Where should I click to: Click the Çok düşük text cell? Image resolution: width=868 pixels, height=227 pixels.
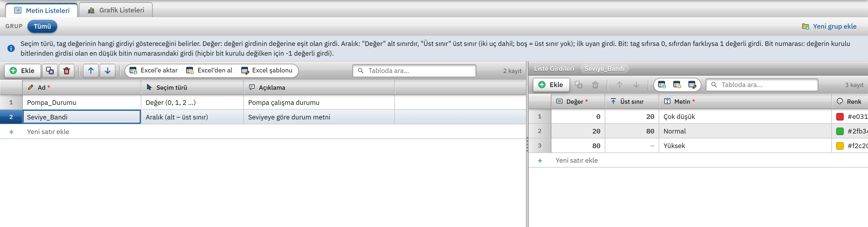745,116
